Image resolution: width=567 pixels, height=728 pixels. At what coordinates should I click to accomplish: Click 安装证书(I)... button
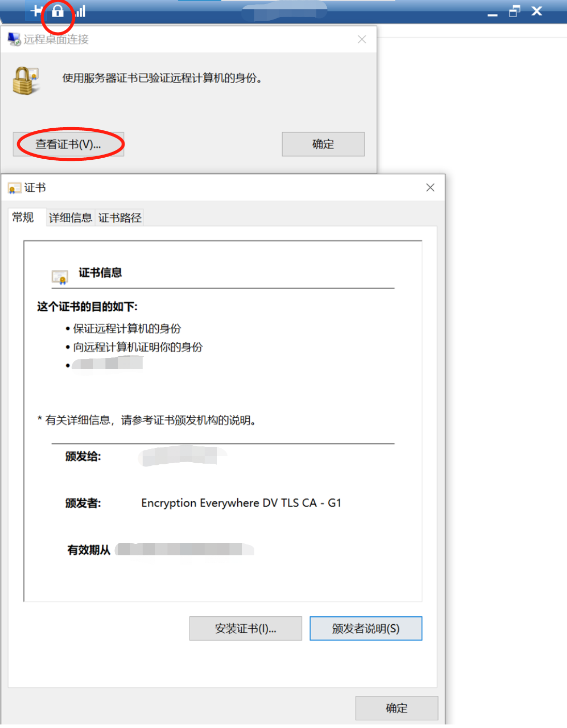(x=246, y=629)
